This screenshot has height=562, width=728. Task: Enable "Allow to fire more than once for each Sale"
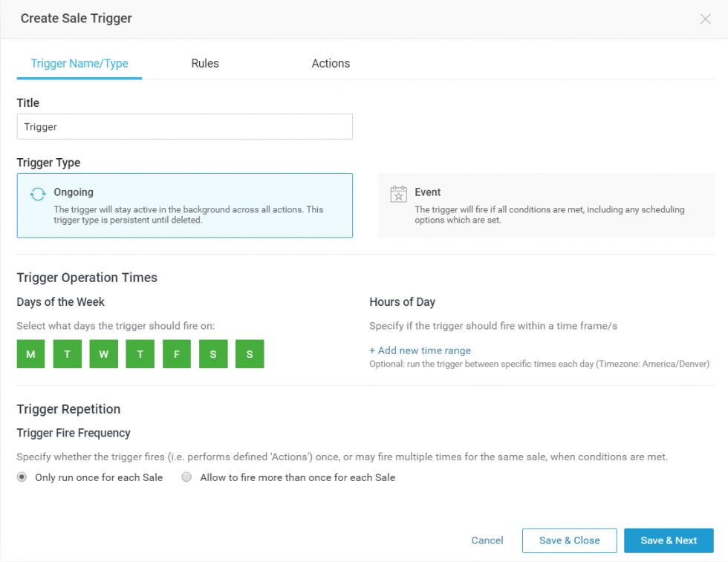pos(186,477)
